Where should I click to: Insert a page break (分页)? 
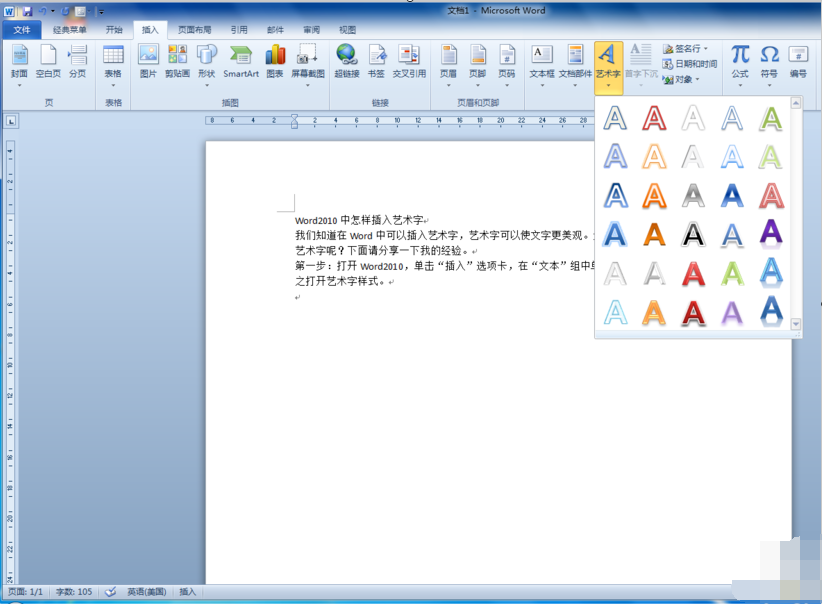[78, 62]
